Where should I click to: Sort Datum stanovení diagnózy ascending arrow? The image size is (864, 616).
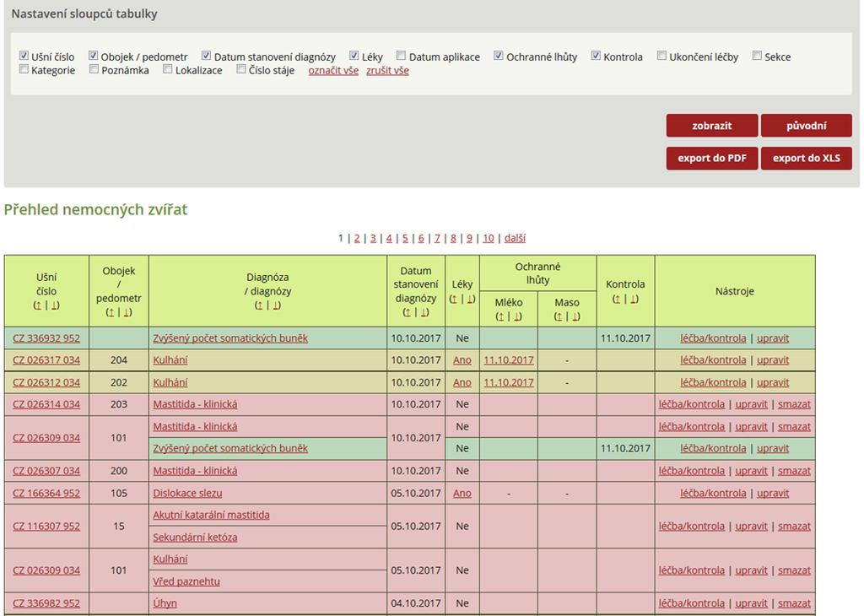click(408, 312)
